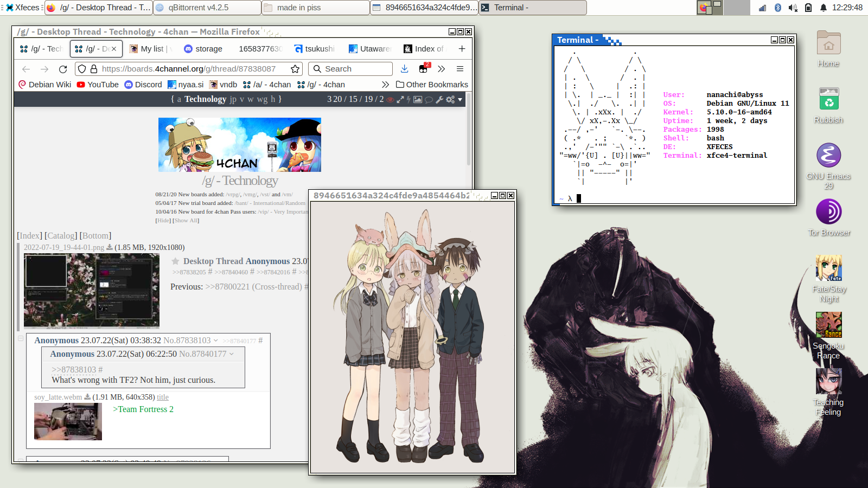868x488 pixels.
Task: Click the wrench icon in 4chan header
Action: 439,99
